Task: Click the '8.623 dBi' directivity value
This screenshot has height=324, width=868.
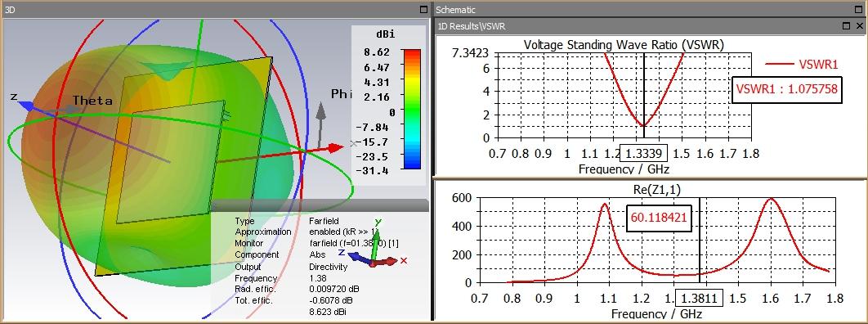Action: (329, 312)
